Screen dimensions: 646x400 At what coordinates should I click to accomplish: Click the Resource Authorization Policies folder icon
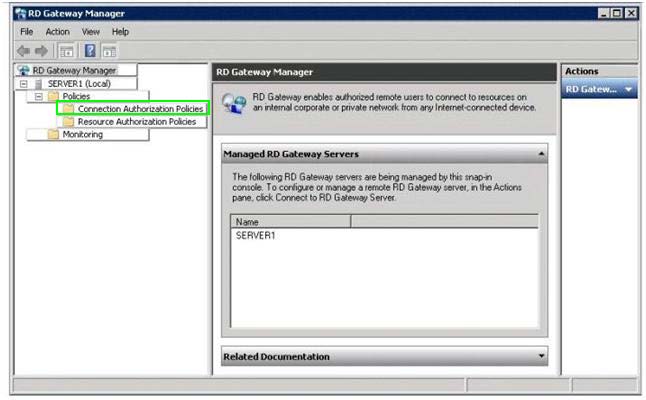click(x=68, y=122)
